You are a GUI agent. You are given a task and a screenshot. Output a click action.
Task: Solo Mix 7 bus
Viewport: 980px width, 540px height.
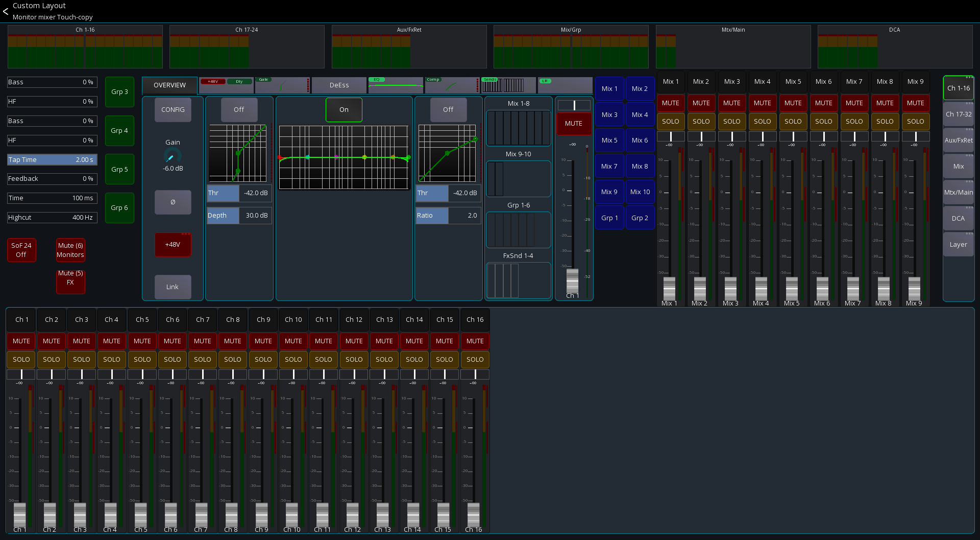pos(854,122)
